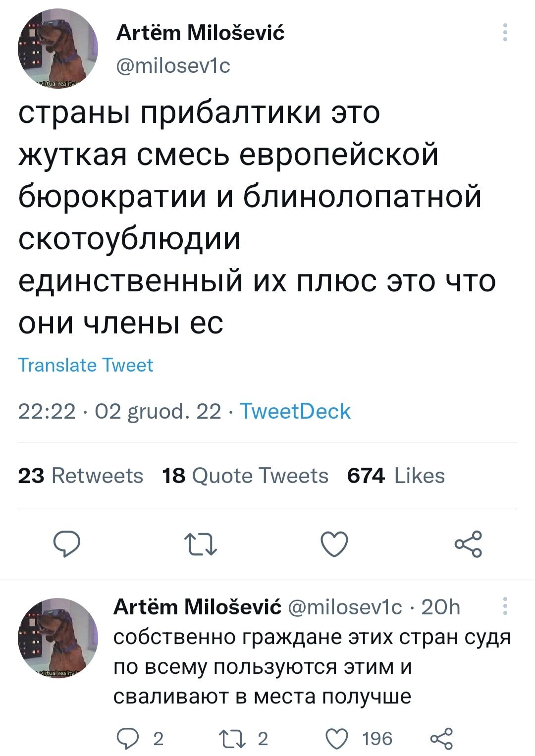Open the avatar on the reply tweet

click(58, 637)
